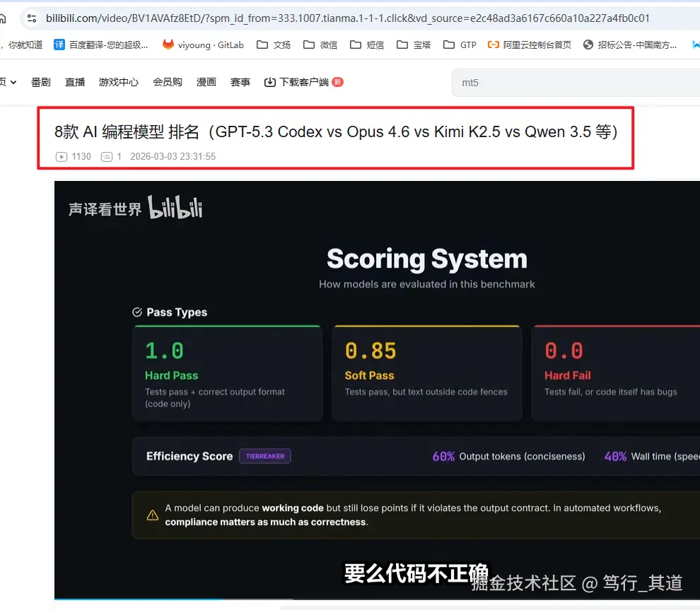Open the 微信 bookmarks folder
Screen dimensions: 700x610
click(x=307, y=45)
